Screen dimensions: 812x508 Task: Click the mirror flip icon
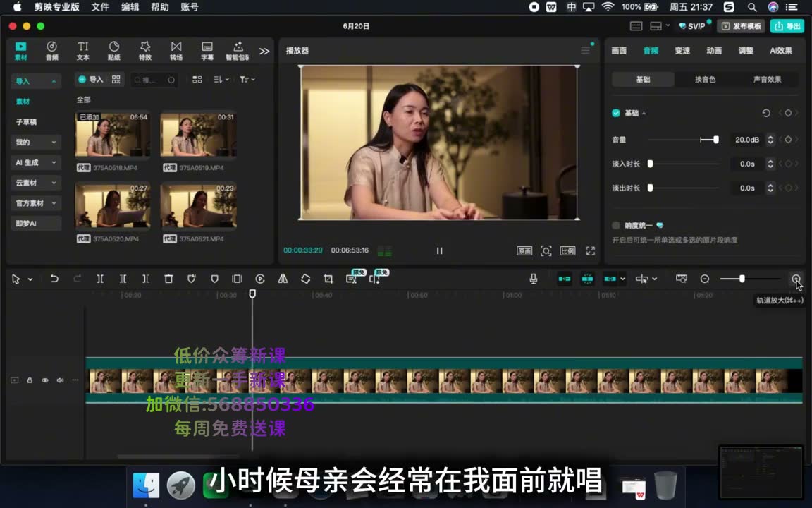[283, 279]
